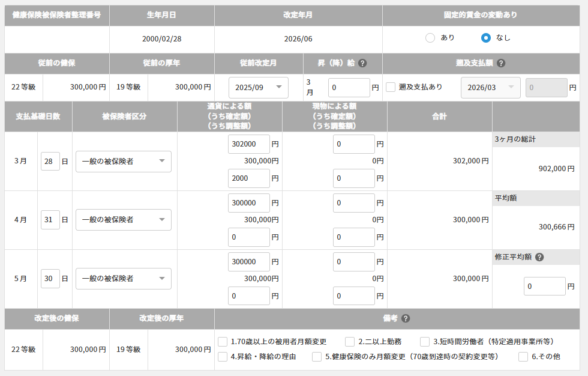Click the 5月 支払基礎日数 field showing 30

tap(50, 279)
